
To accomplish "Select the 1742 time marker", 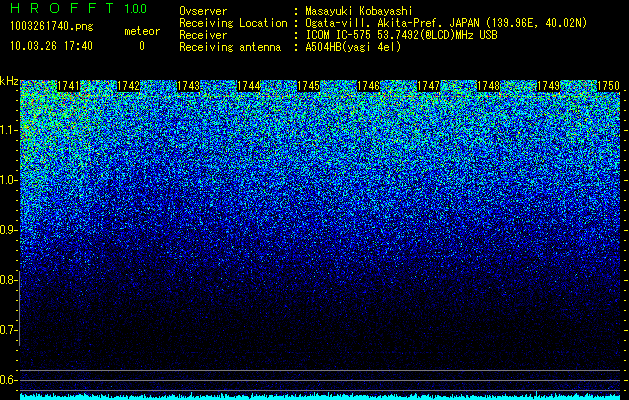I will 128,86.
